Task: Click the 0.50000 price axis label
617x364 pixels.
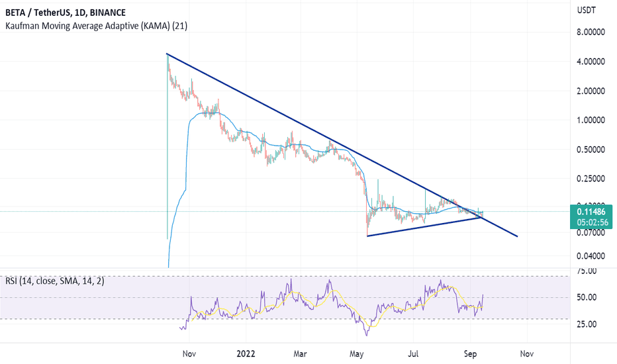Action: pyautogui.click(x=591, y=150)
